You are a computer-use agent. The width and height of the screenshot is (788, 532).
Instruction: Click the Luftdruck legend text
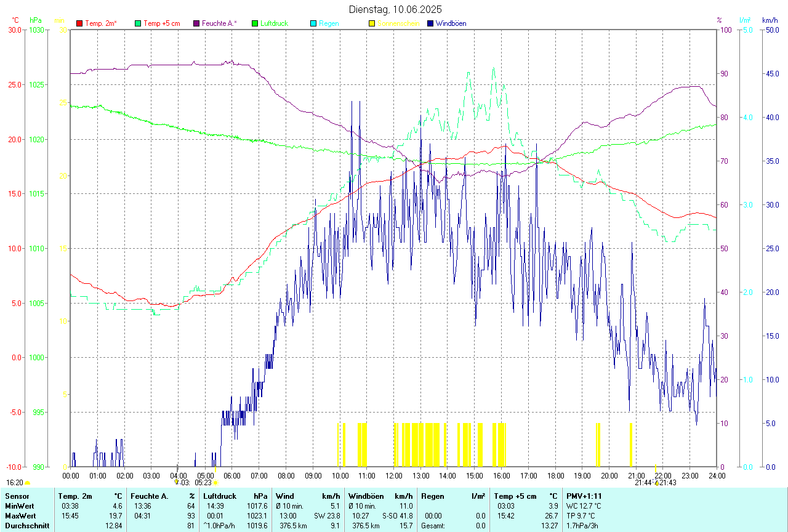[x=274, y=23]
